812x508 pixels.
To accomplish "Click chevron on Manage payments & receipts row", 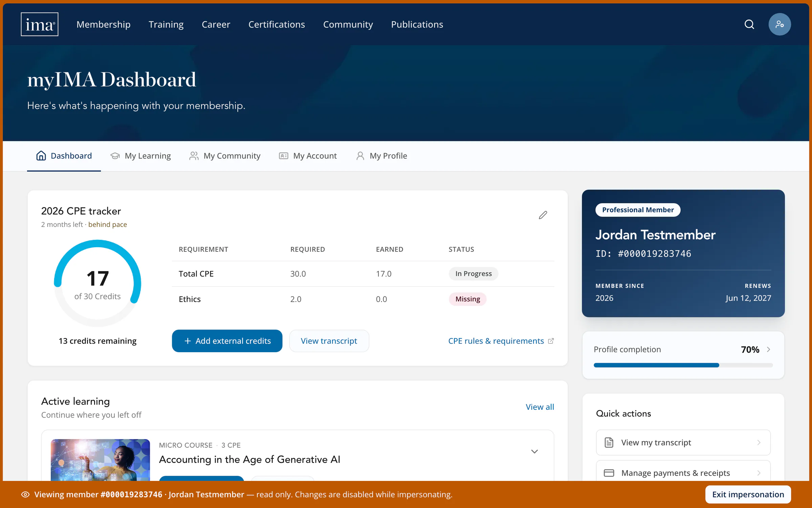I will tap(759, 473).
